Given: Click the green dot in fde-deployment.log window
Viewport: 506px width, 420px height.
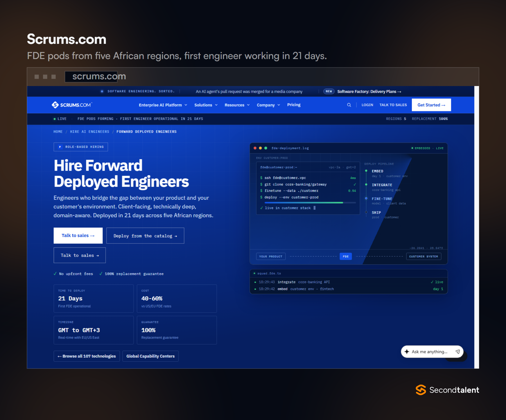Looking at the screenshot, I should coord(266,148).
